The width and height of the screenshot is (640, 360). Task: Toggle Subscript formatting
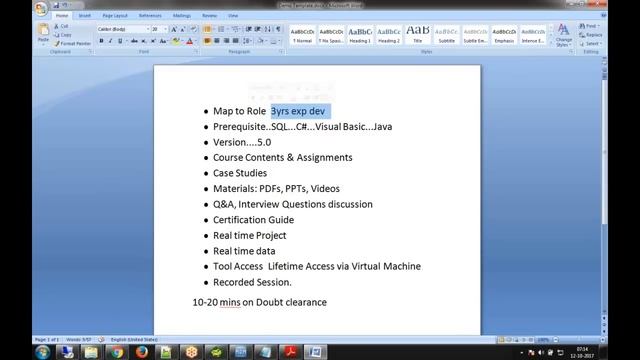click(144, 41)
